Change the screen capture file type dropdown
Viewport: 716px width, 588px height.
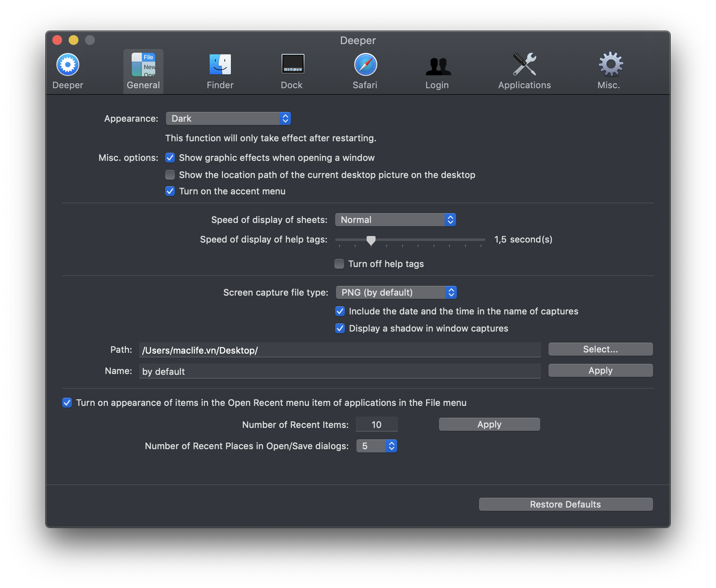click(x=396, y=292)
